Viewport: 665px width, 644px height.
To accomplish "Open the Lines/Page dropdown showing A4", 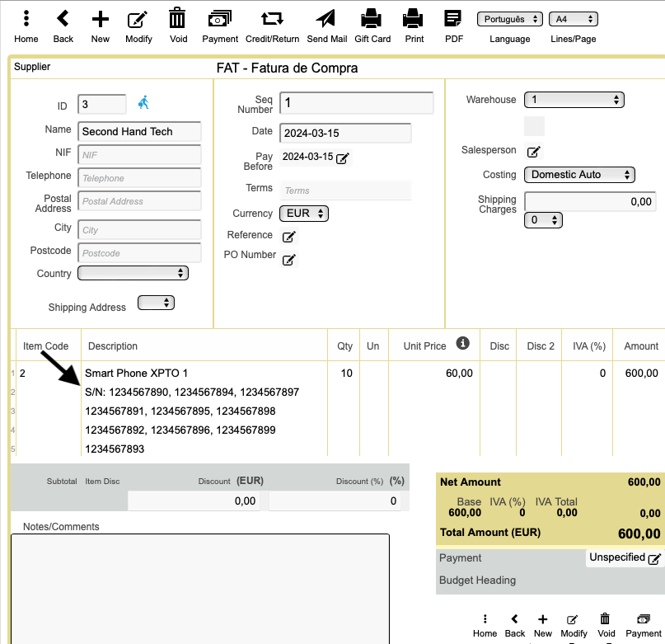I will pos(573,19).
